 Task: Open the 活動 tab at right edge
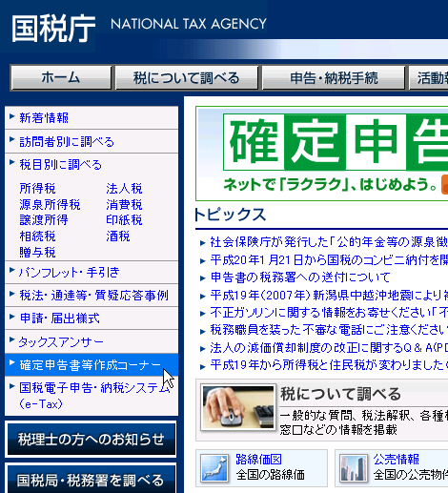pyautogui.click(x=429, y=78)
